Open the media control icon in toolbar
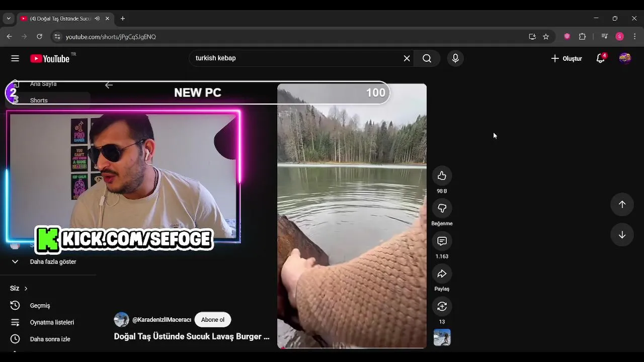644x362 pixels. tap(605, 37)
